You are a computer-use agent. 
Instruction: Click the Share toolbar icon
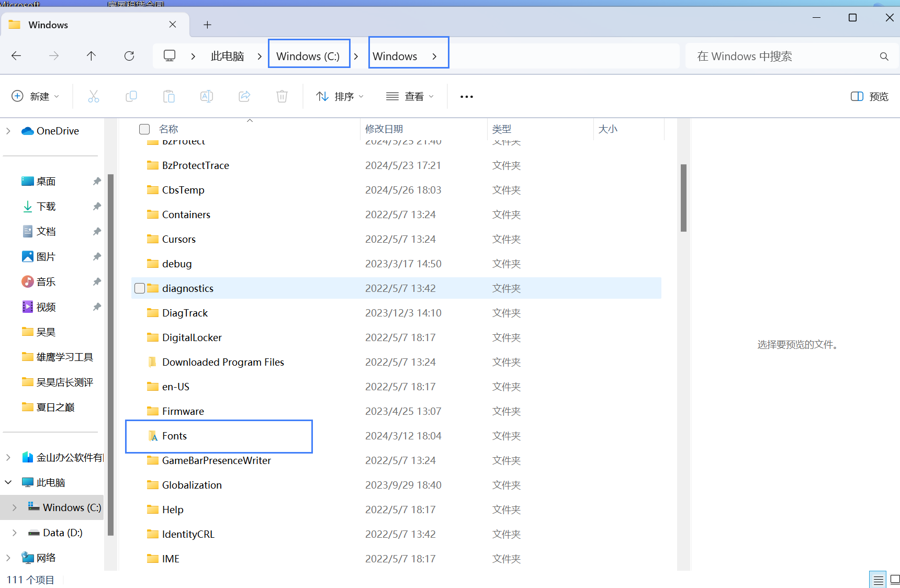tap(244, 96)
